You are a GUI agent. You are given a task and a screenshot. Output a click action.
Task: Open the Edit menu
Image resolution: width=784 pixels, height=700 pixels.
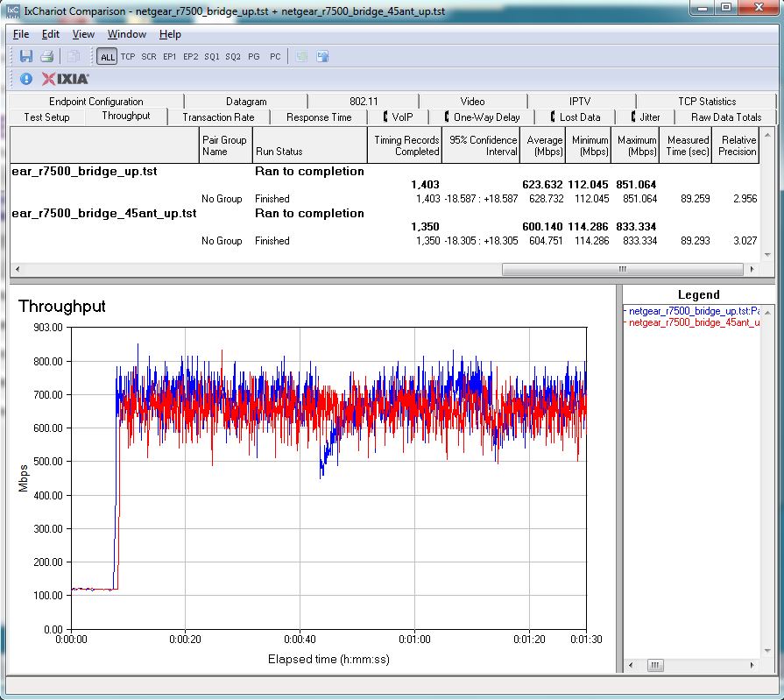click(51, 34)
